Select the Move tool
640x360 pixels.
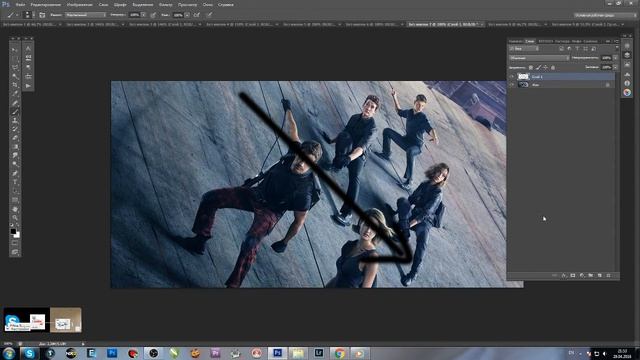15,50
